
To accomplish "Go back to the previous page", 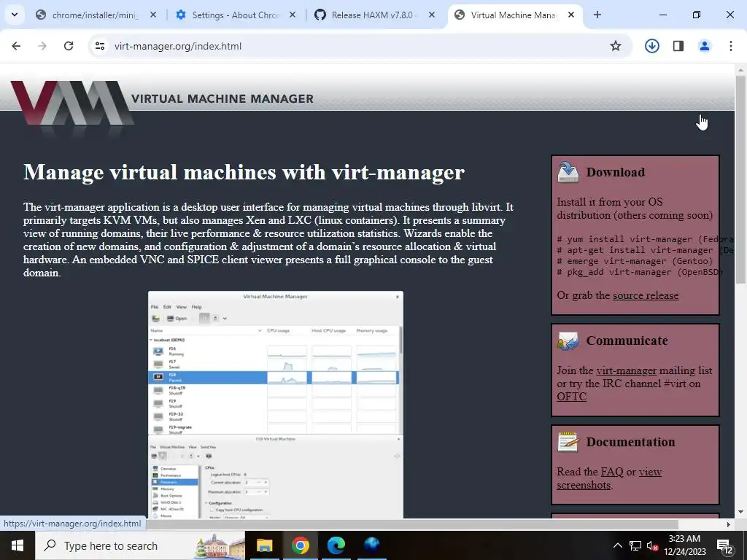I will pos(16,46).
